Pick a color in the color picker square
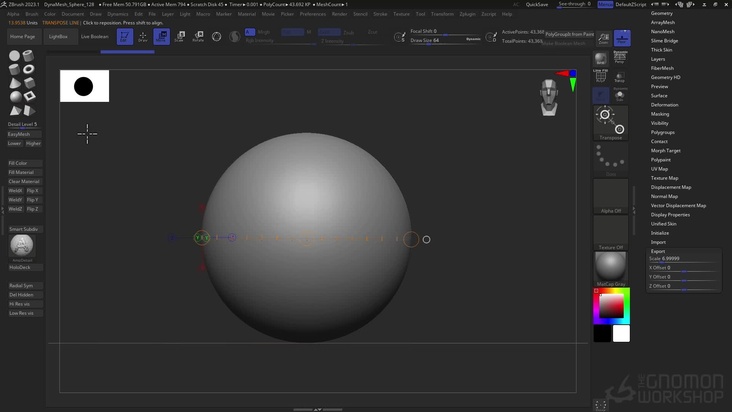 pyautogui.click(x=611, y=306)
